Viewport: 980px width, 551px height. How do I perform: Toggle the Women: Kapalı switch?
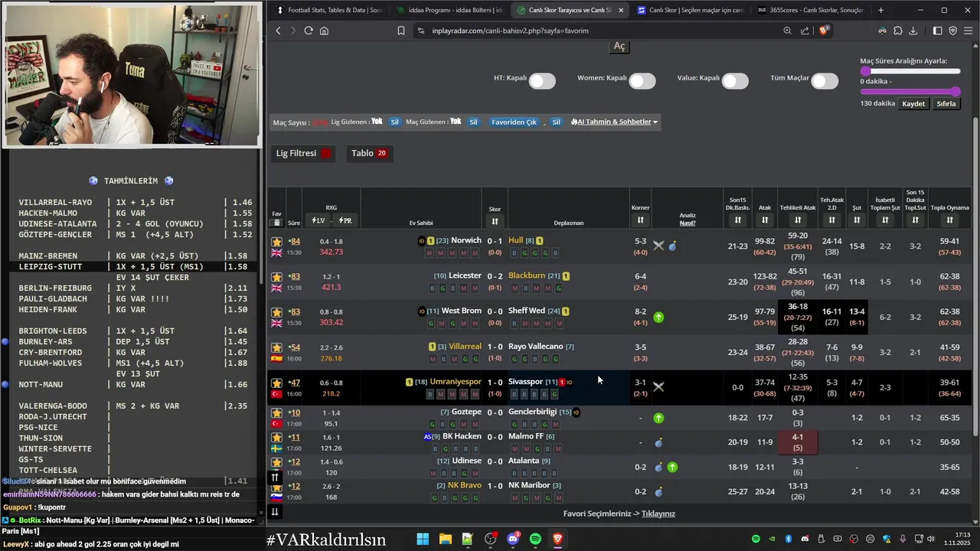coord(642,81)
